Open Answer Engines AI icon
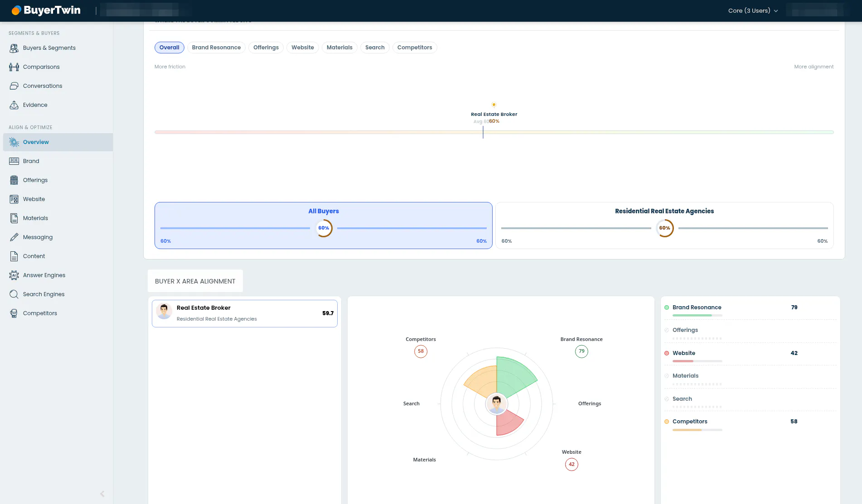The height and width of the screenshot is (504, 862). [14, 275]
